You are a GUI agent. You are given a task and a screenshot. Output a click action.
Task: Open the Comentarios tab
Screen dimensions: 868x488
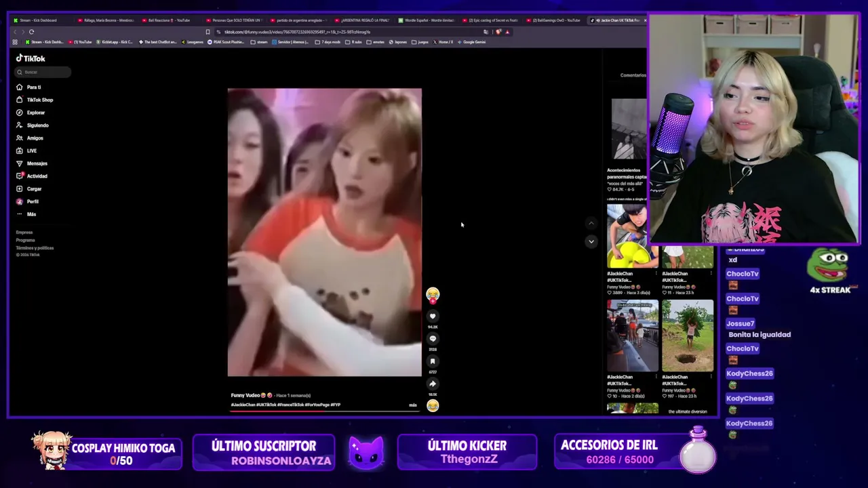point(633,75)
